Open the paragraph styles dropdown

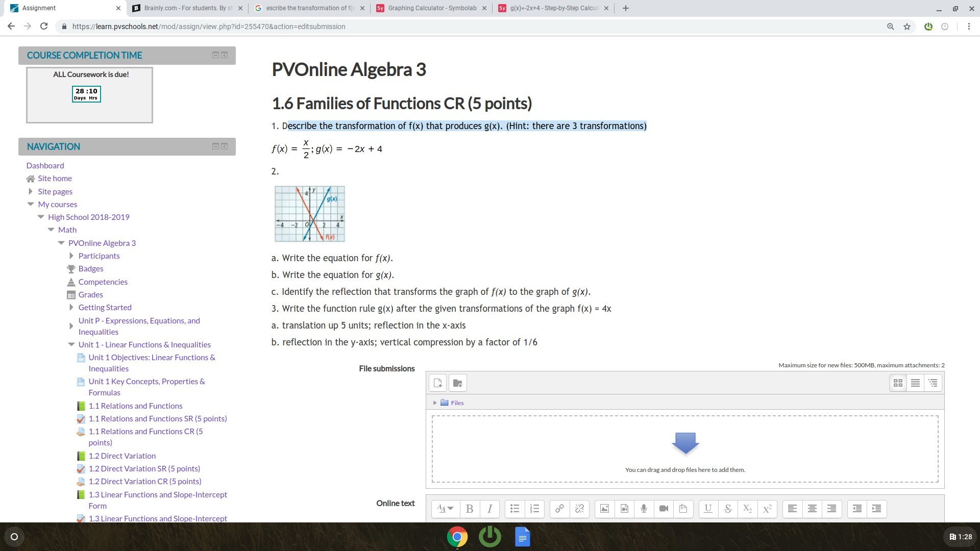pyautogui.click(x=445, y=509)
